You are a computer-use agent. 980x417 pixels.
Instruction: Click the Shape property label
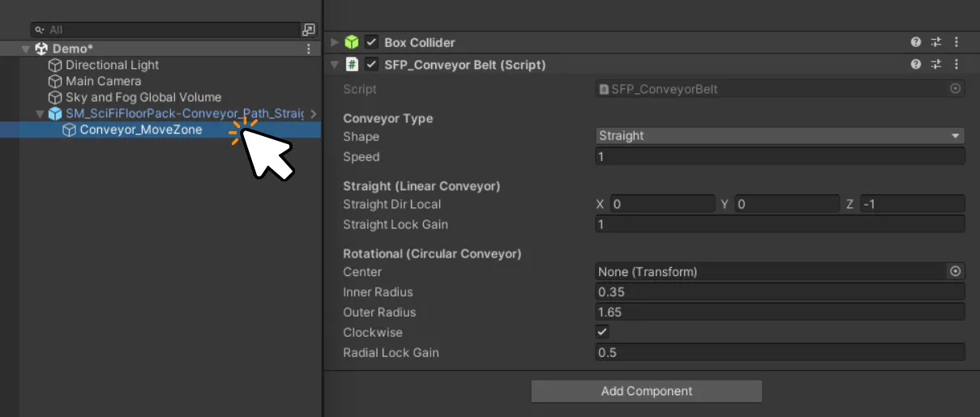pos(361,137)
